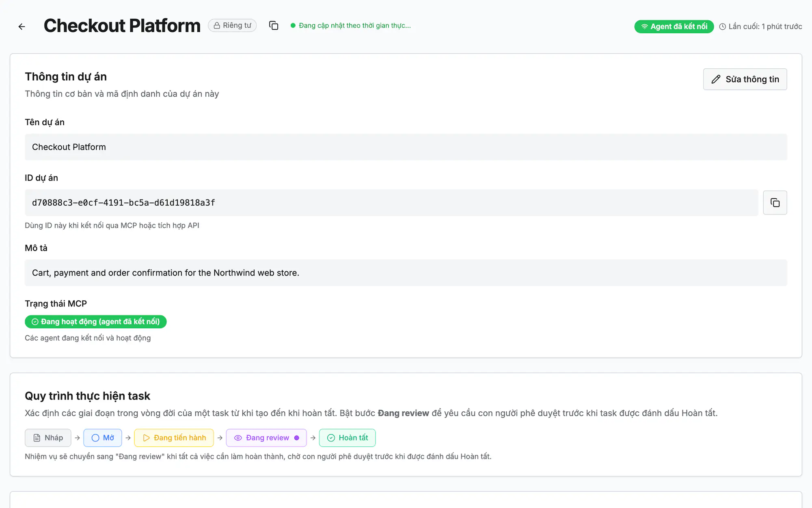
Task: Copy project link icon beside Riêng tư badge
Action: [x=274, y=26]
